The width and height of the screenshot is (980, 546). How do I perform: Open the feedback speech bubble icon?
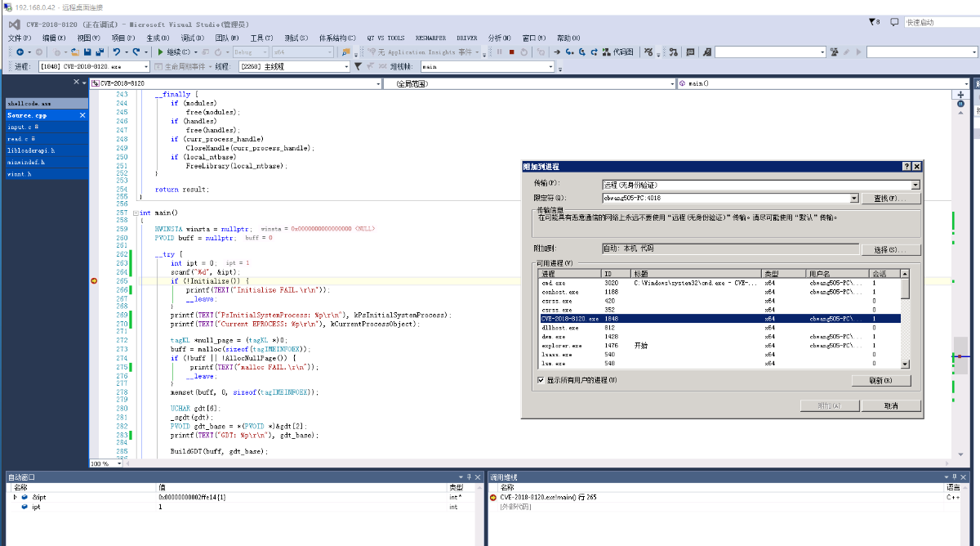pyautogui.click(x=894, y=22)
